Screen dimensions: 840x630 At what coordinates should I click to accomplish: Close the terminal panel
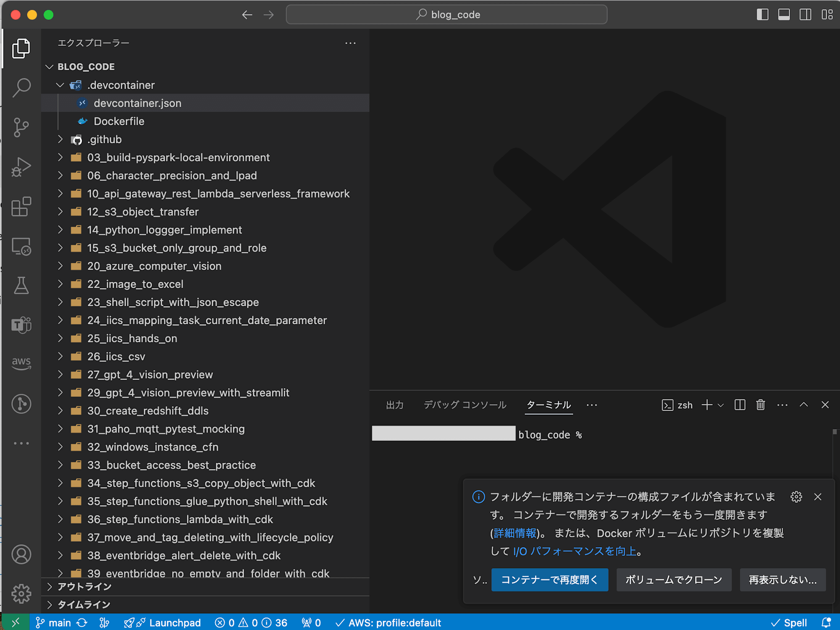(825, 405)
